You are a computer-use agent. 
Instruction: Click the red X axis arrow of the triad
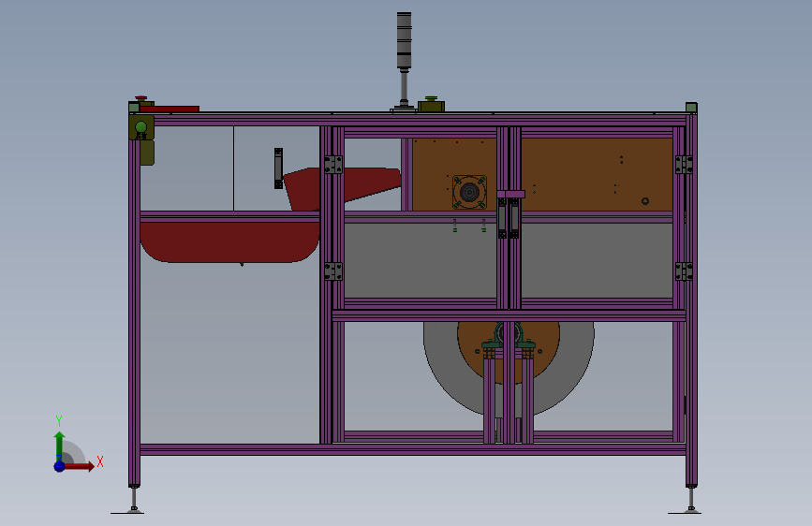pyautogui.click(x=79, y=466)
